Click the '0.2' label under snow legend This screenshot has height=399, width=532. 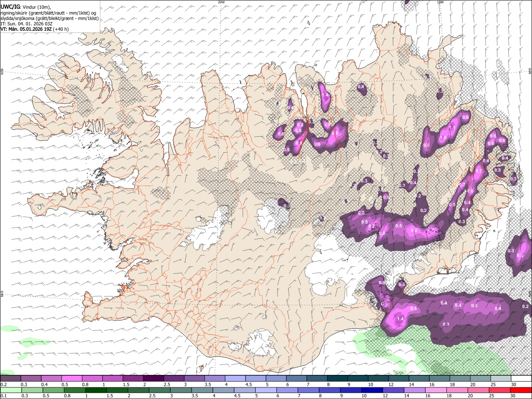(x=3, y=384)
